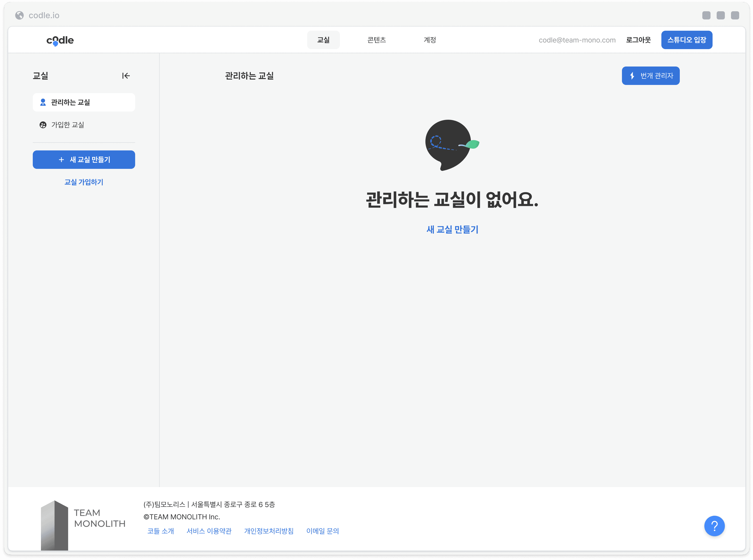
Task: Open the 교실 가입하기 link
Action: coord(84,182)
